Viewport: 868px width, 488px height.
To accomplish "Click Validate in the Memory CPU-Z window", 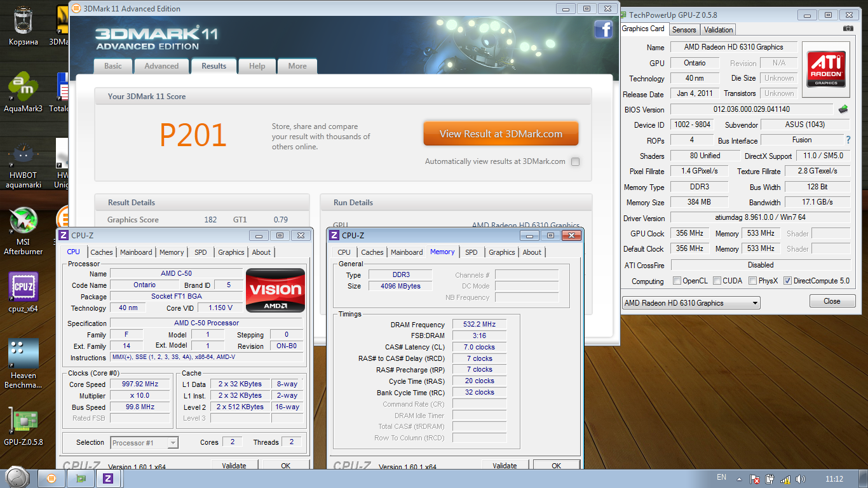I will [505, 466].
